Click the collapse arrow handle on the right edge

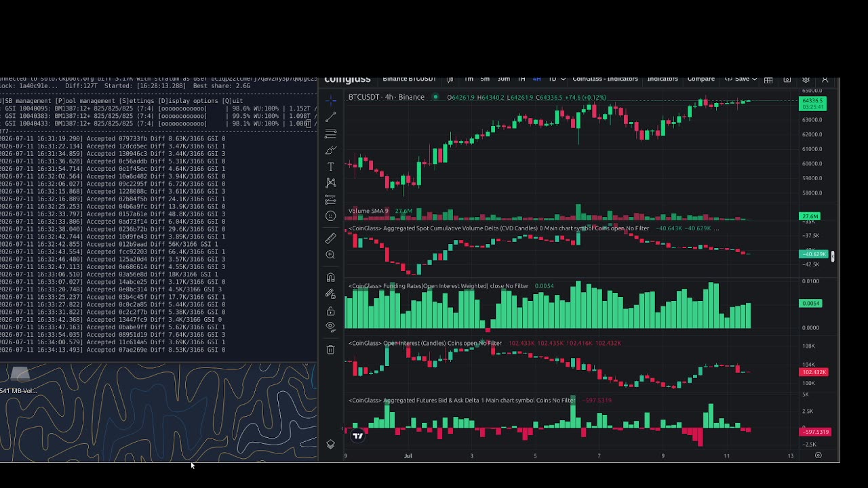pos(833,256)
